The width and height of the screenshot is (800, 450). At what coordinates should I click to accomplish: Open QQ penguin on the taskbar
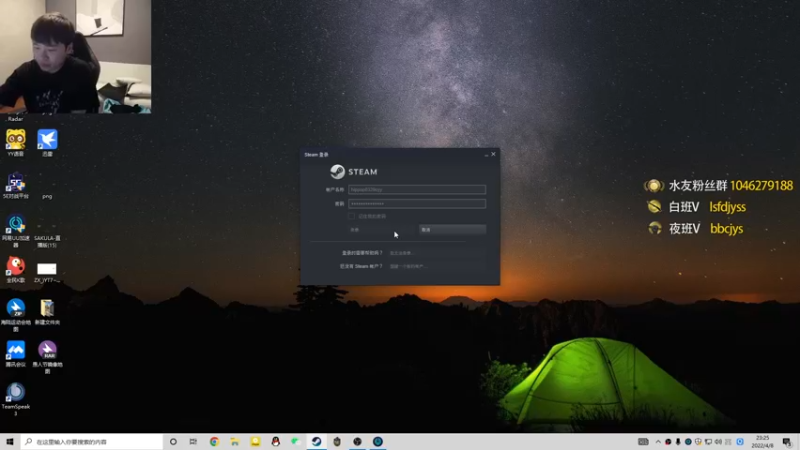(276, 441)
